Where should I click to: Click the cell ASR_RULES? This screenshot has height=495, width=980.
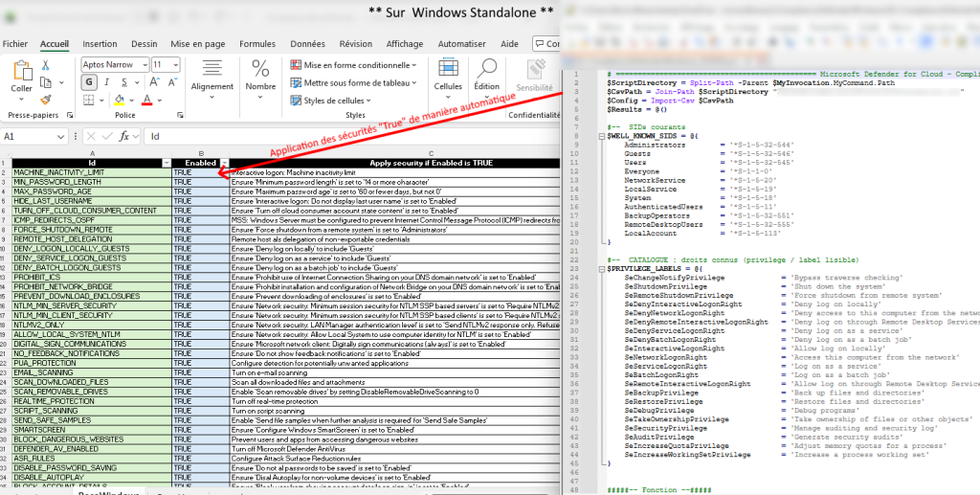92,458
